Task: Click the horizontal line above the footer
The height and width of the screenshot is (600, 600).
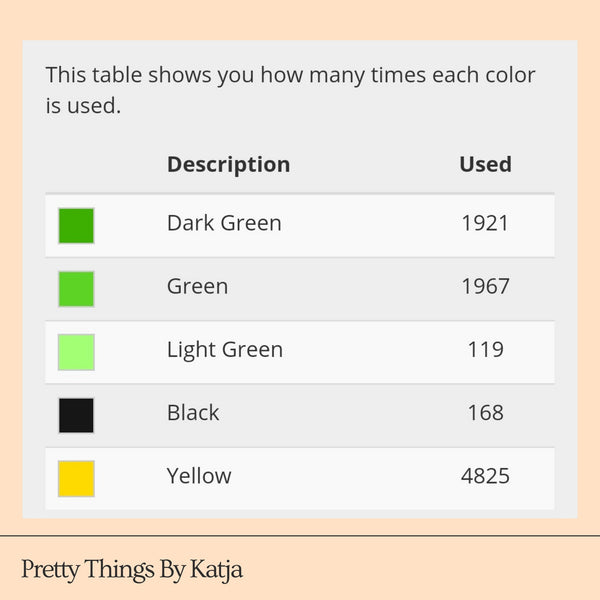Action: tap(300, 536)
